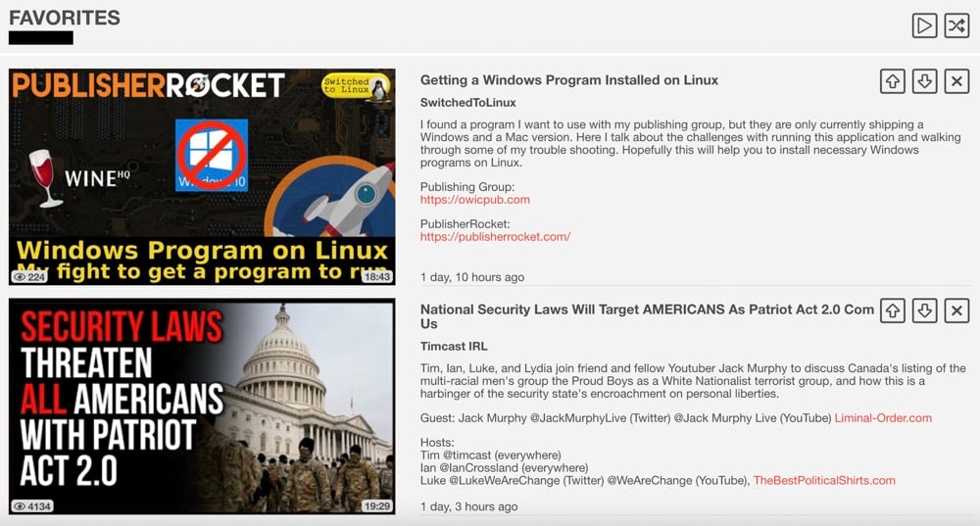Click the 224 views badge

[29, 277]
